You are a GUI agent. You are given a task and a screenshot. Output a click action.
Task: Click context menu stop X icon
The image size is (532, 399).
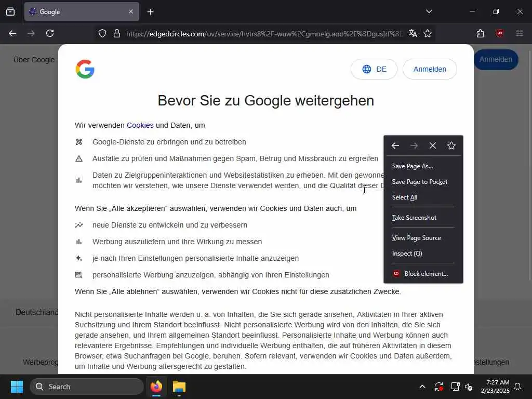(433, 146)
